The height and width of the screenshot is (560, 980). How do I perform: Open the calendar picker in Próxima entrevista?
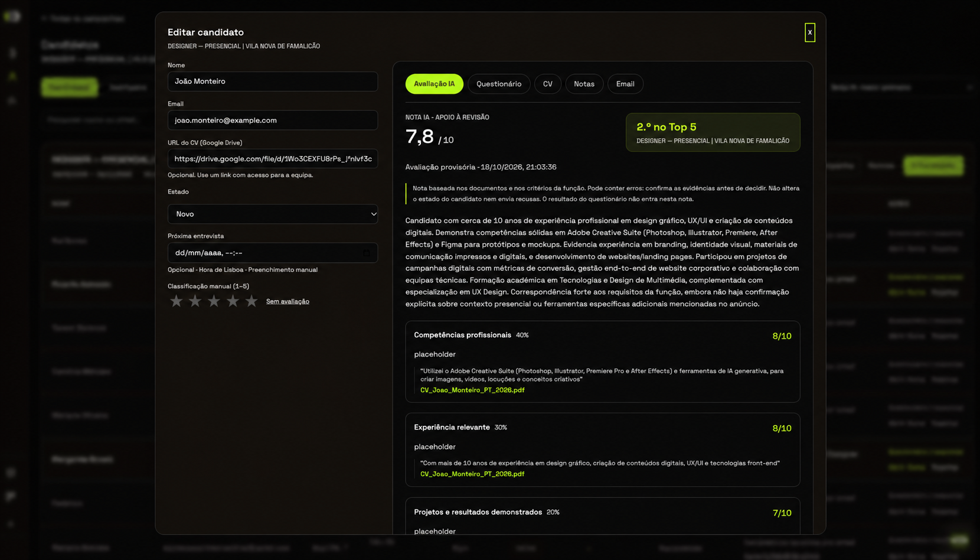[367, 253]
